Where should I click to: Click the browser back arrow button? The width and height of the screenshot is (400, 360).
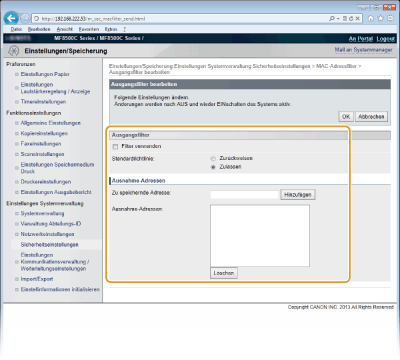[x=11, y=18]
